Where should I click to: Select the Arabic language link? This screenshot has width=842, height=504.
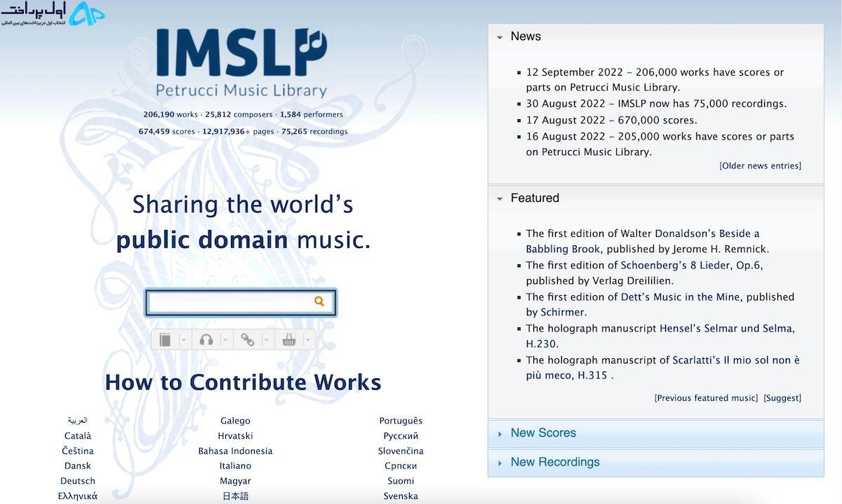point(78,421)
